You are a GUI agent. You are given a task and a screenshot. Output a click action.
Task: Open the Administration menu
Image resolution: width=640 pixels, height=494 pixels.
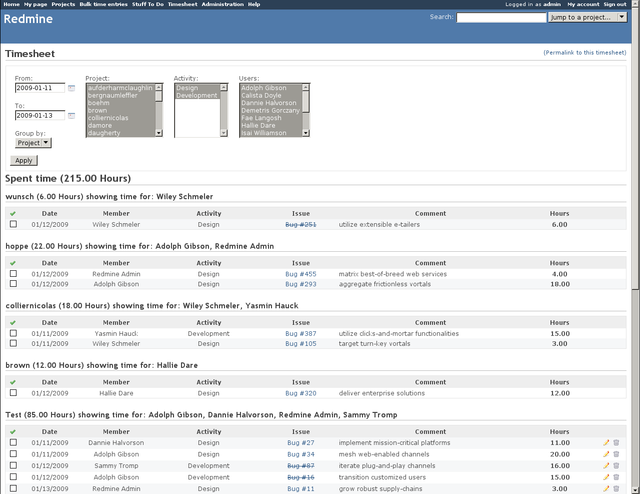pos(223,4)
